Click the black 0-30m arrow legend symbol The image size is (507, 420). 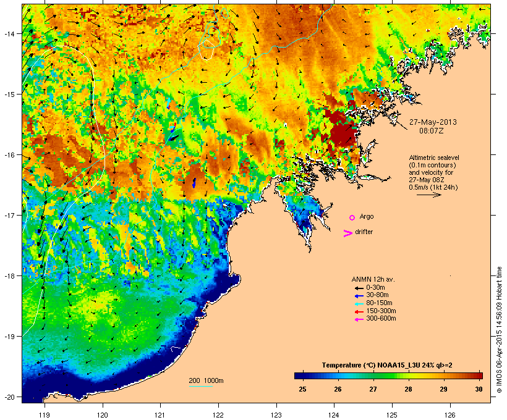(359, 288)
